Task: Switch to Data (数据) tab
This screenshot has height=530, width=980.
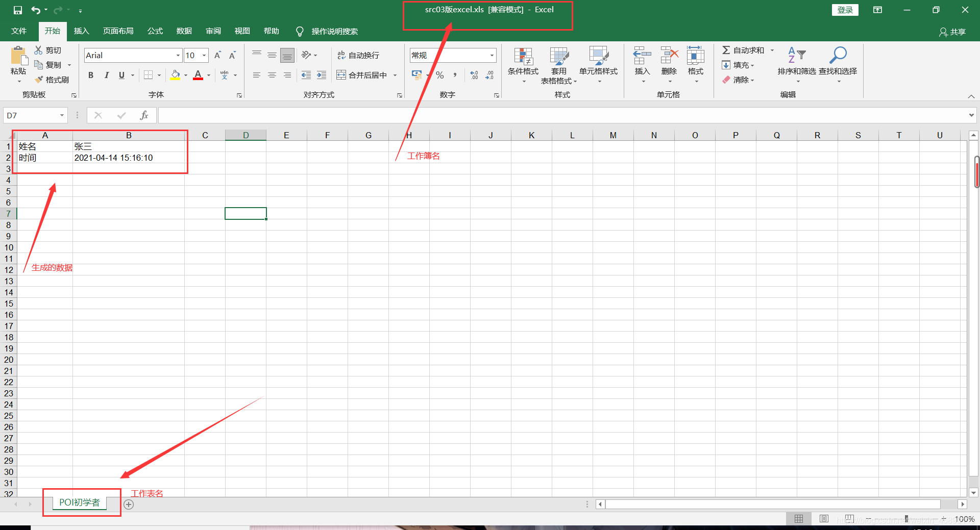Action: pyautogui.click(x=184, y=31)
